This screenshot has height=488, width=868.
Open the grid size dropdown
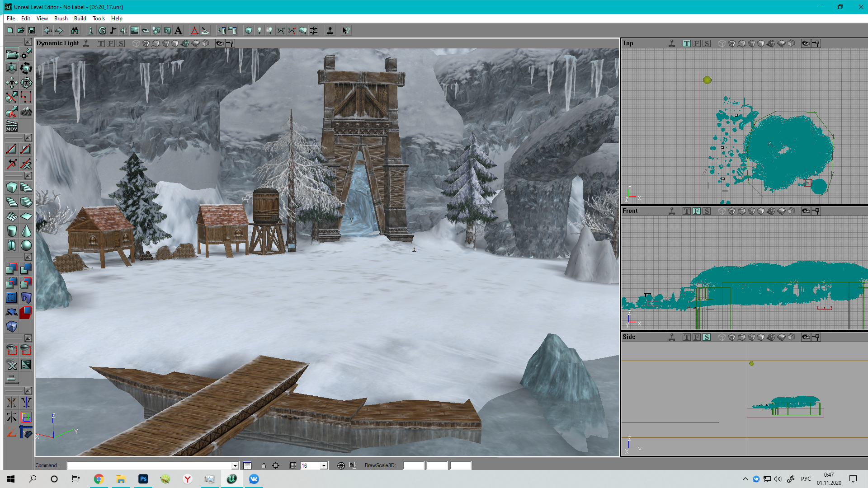(x=324, y=465)
